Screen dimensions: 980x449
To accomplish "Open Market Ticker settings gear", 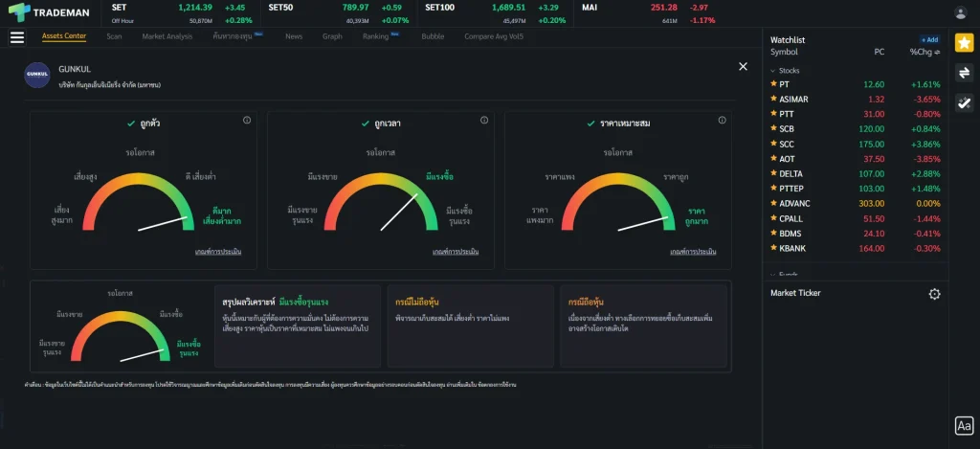I will 935,294.
